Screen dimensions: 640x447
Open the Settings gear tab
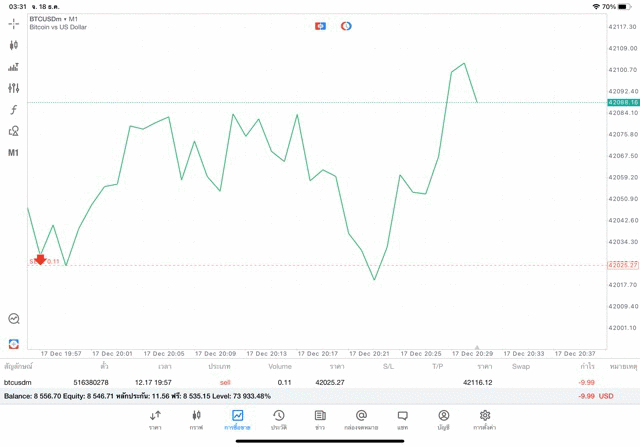[485, 419]
